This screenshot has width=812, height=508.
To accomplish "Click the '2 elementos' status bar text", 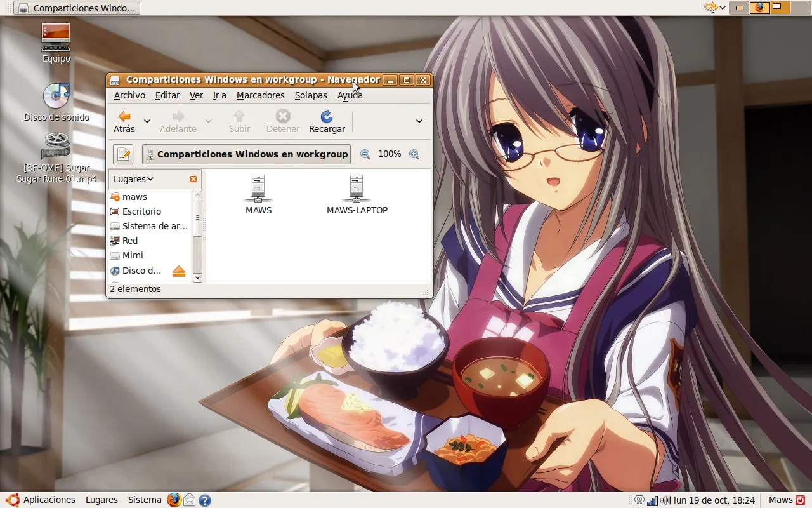I will coord(135,289).
